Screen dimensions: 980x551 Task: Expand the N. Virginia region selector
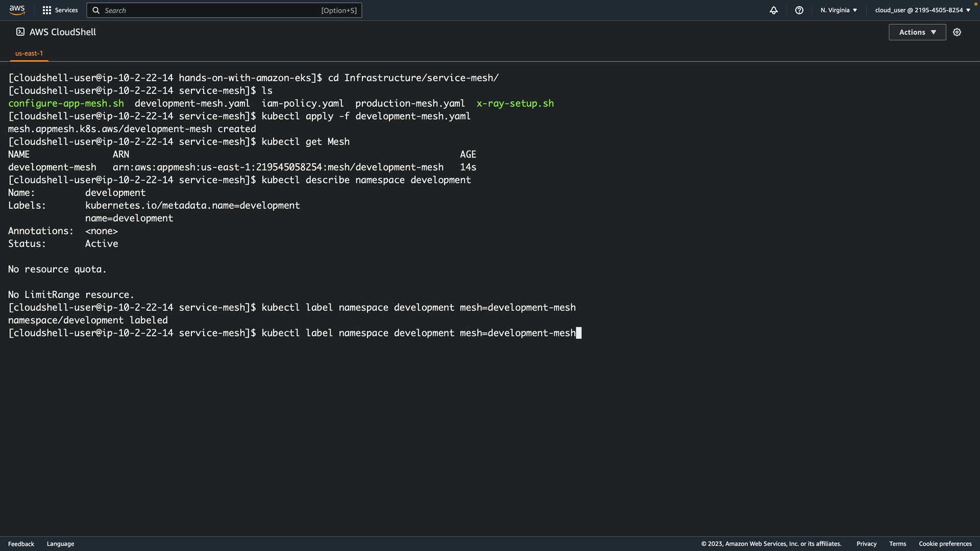pos(839,10)
